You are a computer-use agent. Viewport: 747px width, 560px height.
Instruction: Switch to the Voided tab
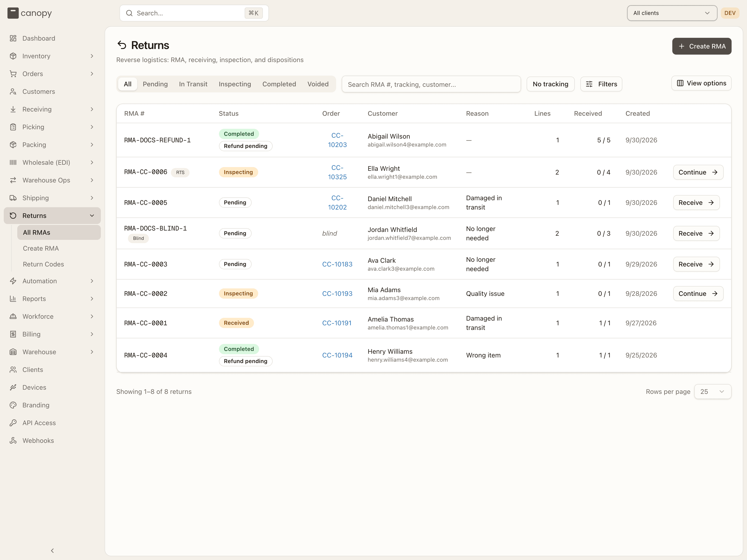click(318, 84)
